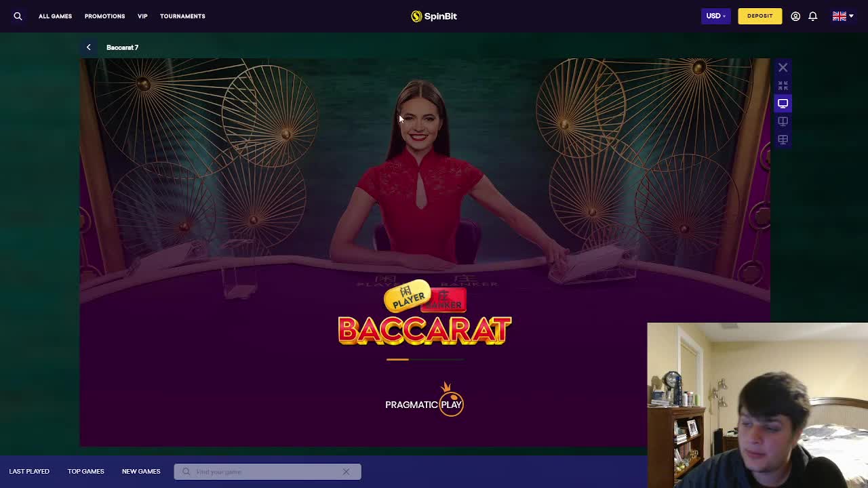Open the Tournaments page
Image resolution: width=868 pixels, height=488 pixels.
pos(182,16)
